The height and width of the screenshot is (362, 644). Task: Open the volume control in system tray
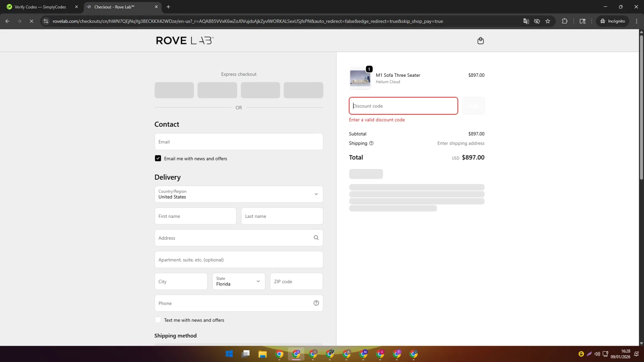coord(597,354)
